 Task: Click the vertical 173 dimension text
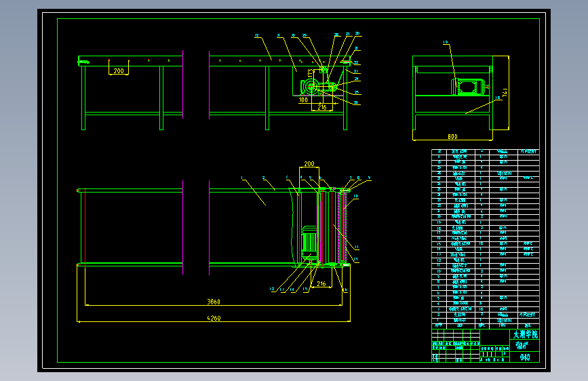click(310, 73)
